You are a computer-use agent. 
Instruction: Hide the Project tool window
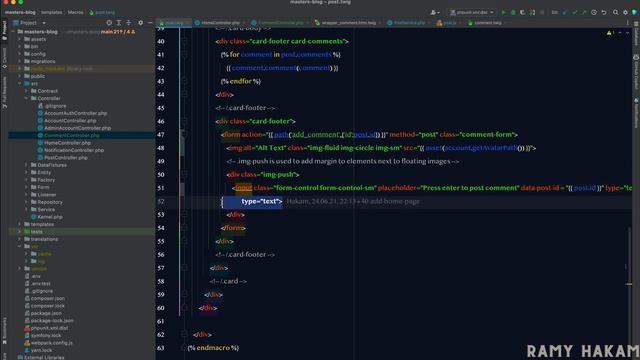[x=150, y=23]
